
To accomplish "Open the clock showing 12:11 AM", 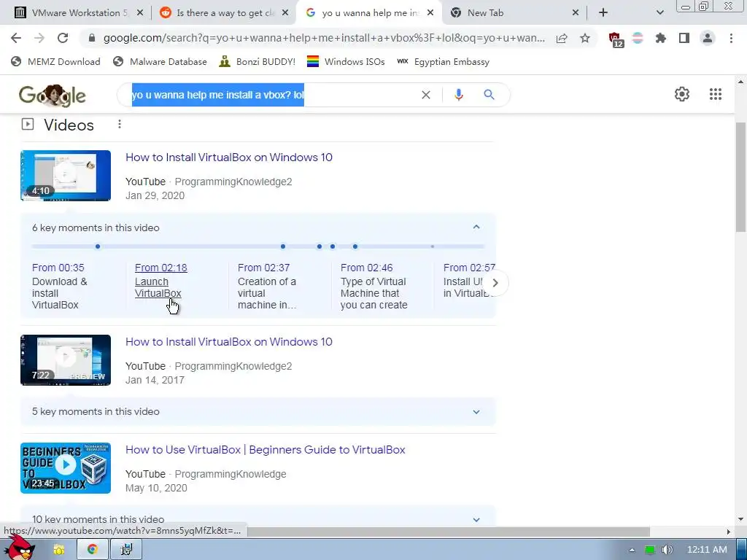I will coord(707,550).
